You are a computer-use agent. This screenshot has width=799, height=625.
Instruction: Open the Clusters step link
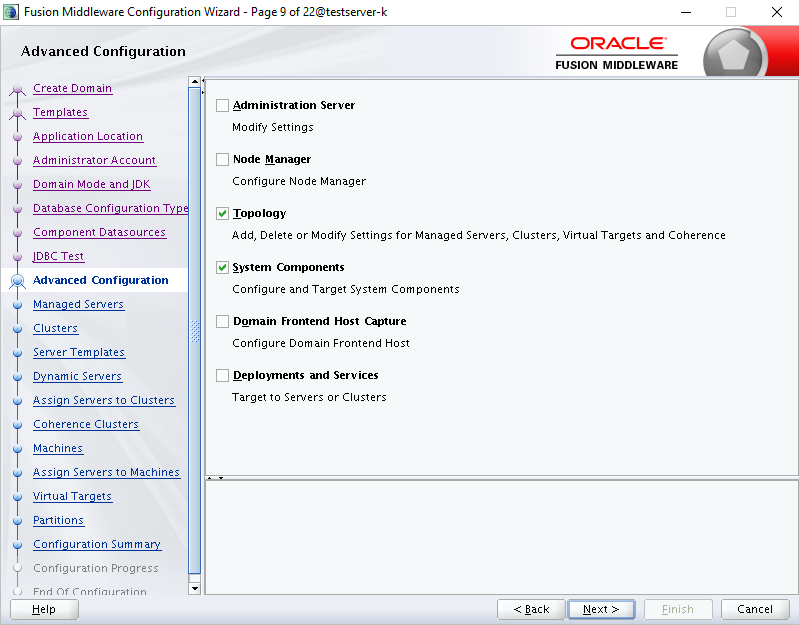pos(56,328)
